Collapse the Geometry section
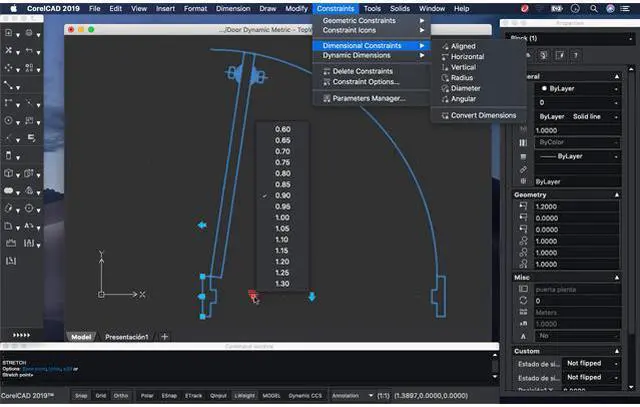This screenshot has width=640, height=407. [617, 195]
